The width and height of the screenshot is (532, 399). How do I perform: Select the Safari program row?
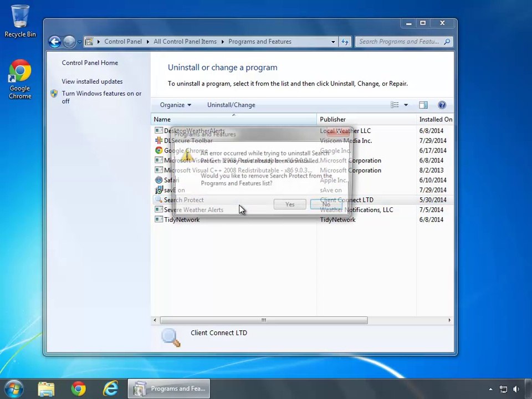click(303, 180)
